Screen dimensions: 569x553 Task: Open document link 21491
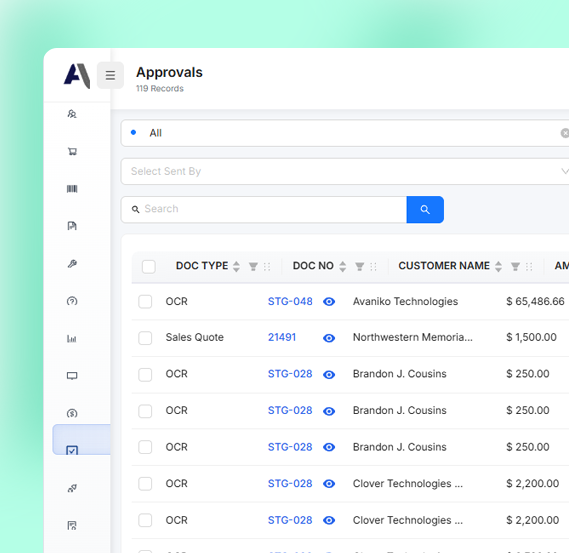(x=282, y=337)
